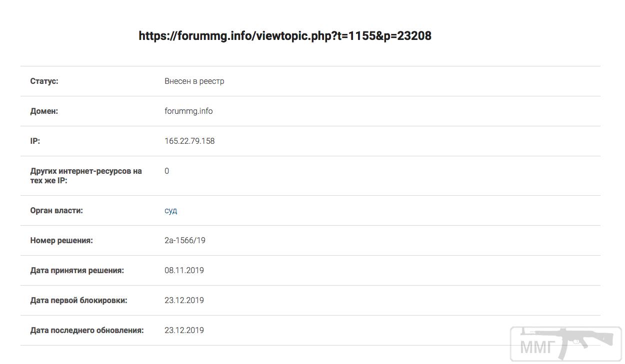The image size is (625, 364).
Task: Select the 'Номер решения' row label
Action: 61,241
